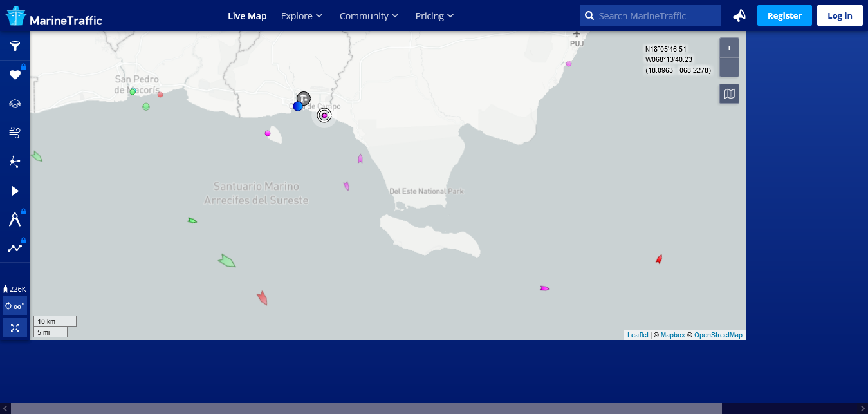
Task: Change map type with the map icon
Action: 729,94
